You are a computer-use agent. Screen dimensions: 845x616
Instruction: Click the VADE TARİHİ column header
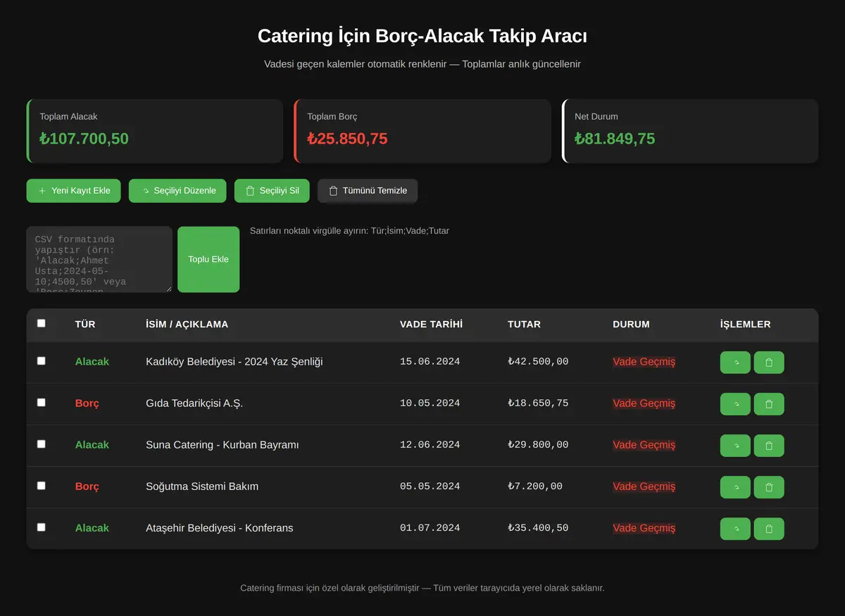tap(432, 325)
